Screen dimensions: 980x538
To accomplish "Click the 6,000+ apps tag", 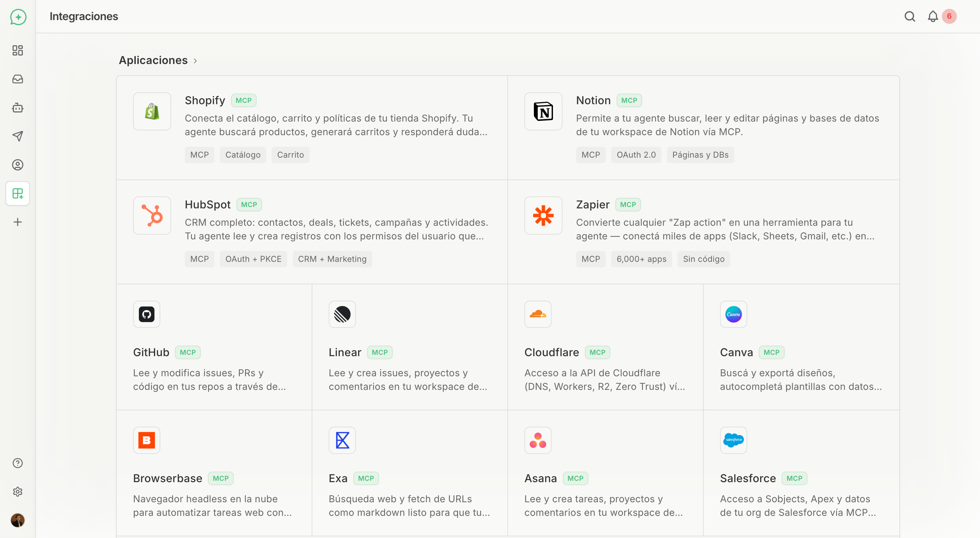I will point(641,259).
